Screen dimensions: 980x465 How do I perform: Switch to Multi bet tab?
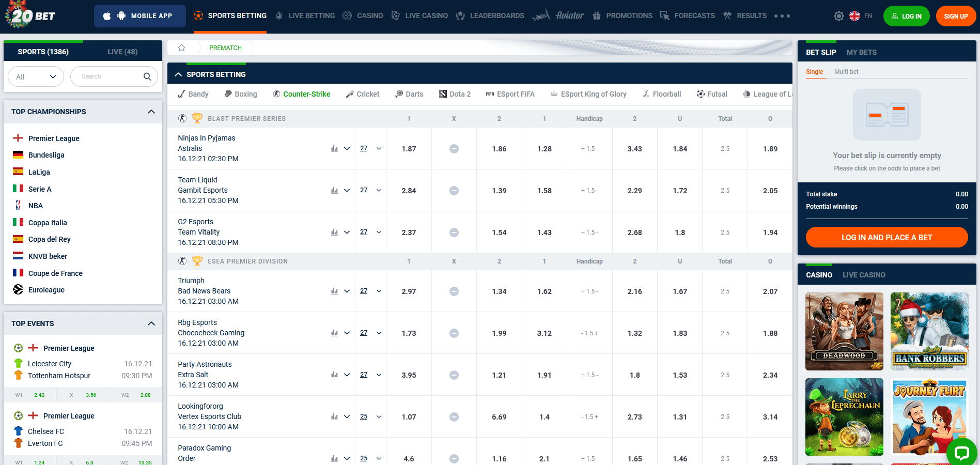(846, 72)
